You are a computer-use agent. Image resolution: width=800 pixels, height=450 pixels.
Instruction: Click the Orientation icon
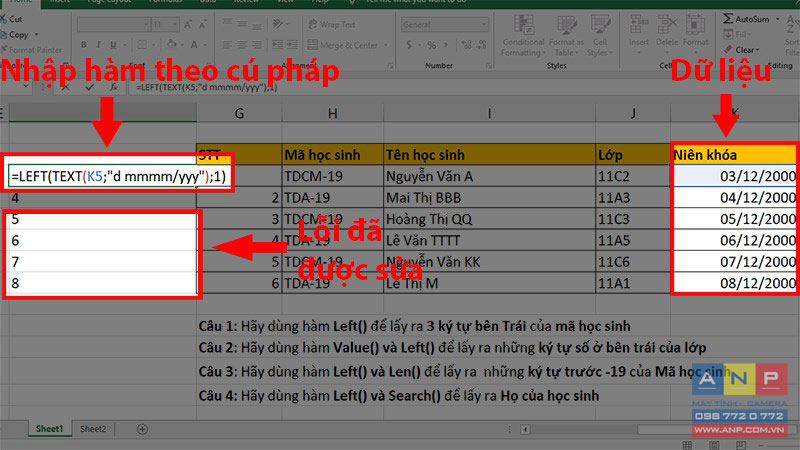278,24
